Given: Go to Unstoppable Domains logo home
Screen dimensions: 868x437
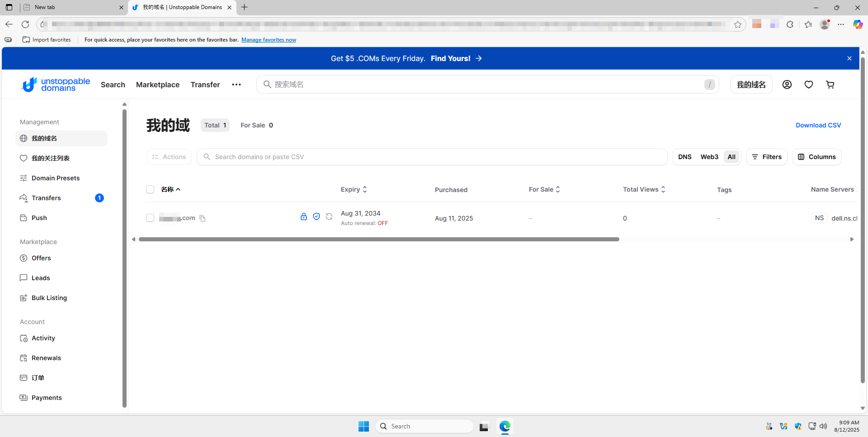Looking at the screenshot, I should tap(55, 85).
